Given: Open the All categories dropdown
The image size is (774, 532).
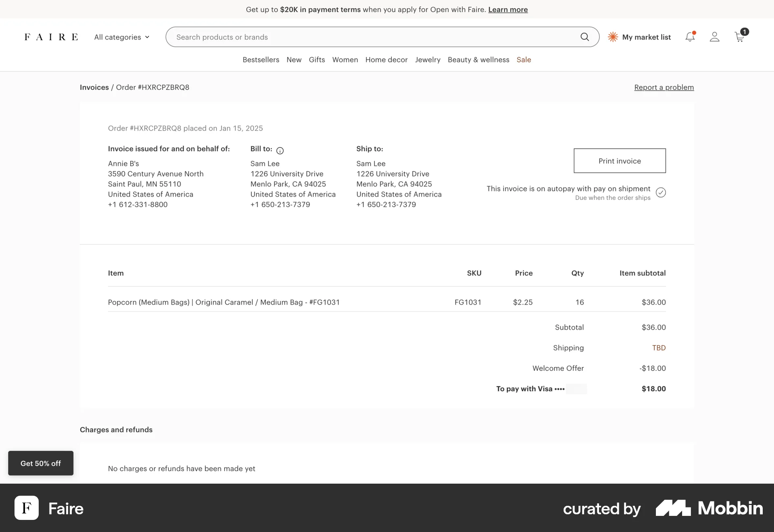Looking at the screenshot, I should (x=121, y=37).
